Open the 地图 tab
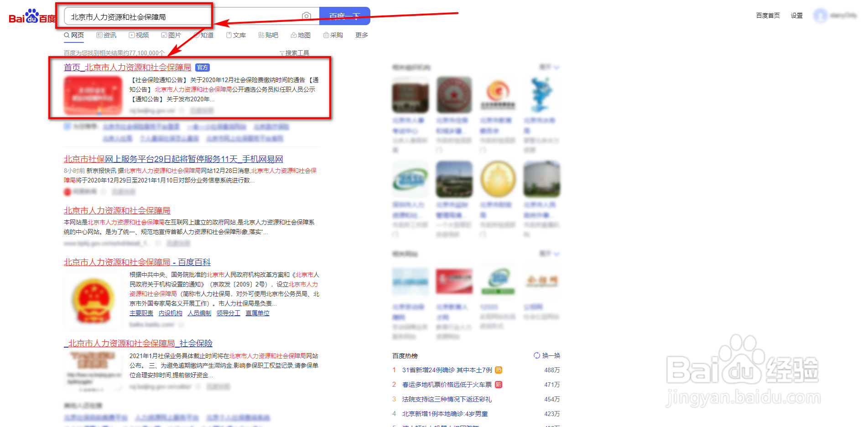 point(301,35)
